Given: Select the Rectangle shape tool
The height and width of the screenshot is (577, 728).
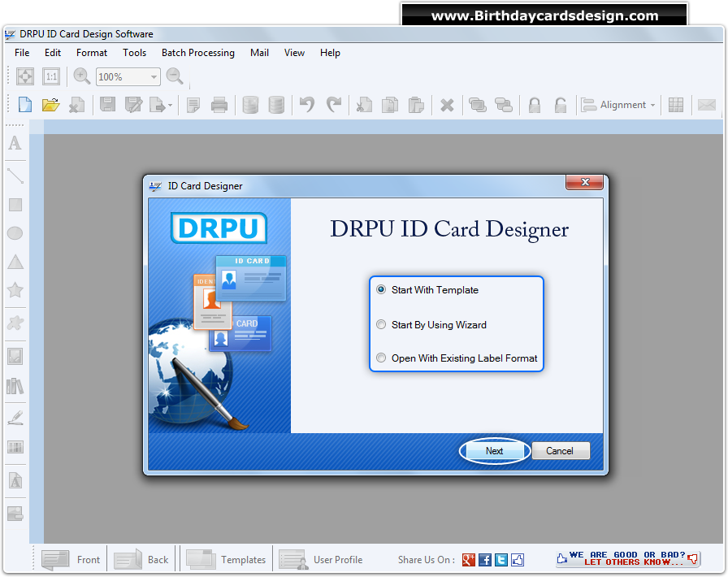Looking at the screenshot, I should click(x=15, y=205).
